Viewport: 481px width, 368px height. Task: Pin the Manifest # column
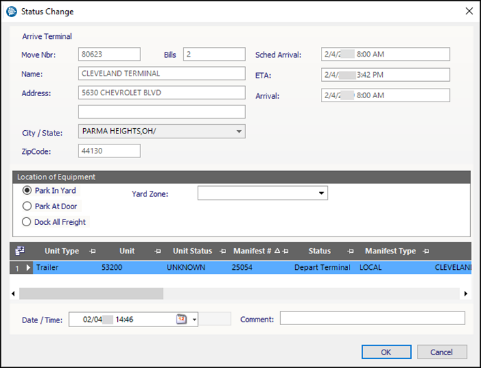pos(285,251)
